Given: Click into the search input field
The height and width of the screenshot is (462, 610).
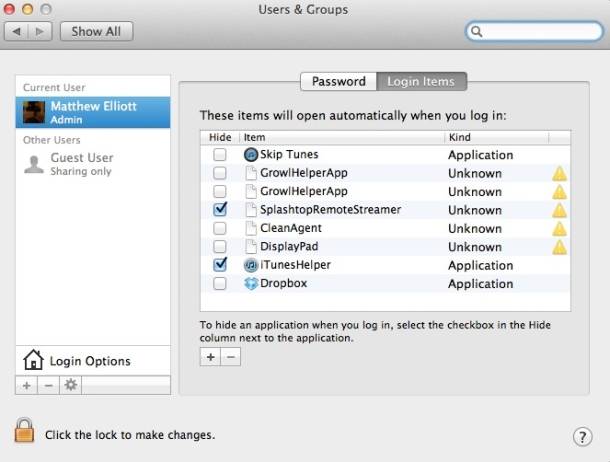Looking at the screenshot, I should click(534, 32).
